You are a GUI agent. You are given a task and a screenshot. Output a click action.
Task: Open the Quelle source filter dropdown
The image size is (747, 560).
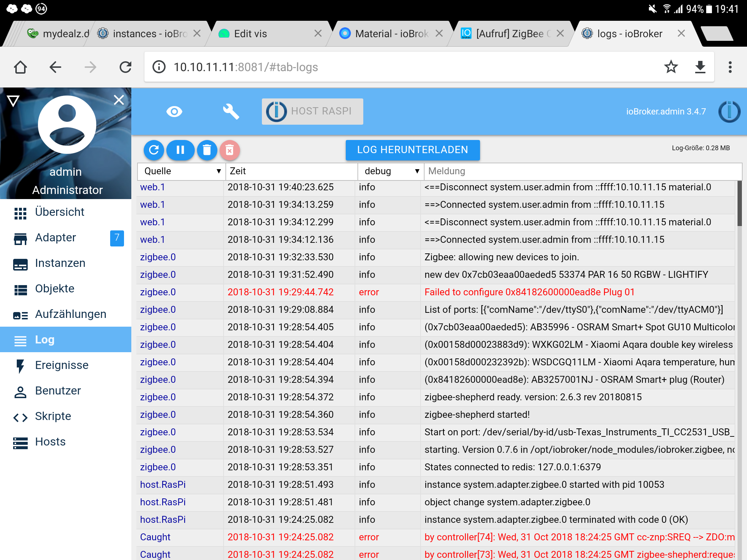pos(182,171)
